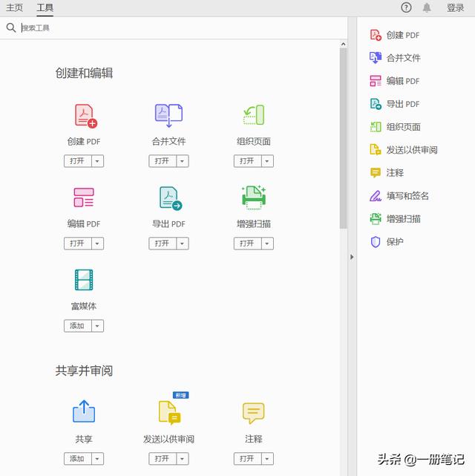
Task: Click the 合并文件 tool icon in the main grid
Action: pos(168,115)
